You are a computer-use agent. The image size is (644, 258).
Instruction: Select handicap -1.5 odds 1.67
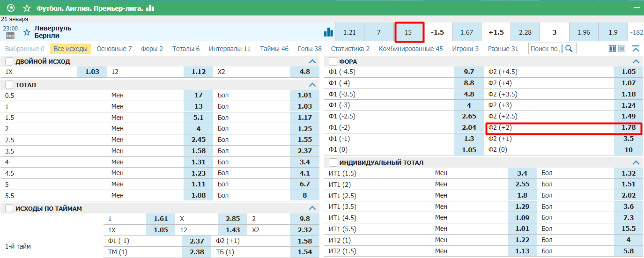pyautogui.click(x=466, y=32)
